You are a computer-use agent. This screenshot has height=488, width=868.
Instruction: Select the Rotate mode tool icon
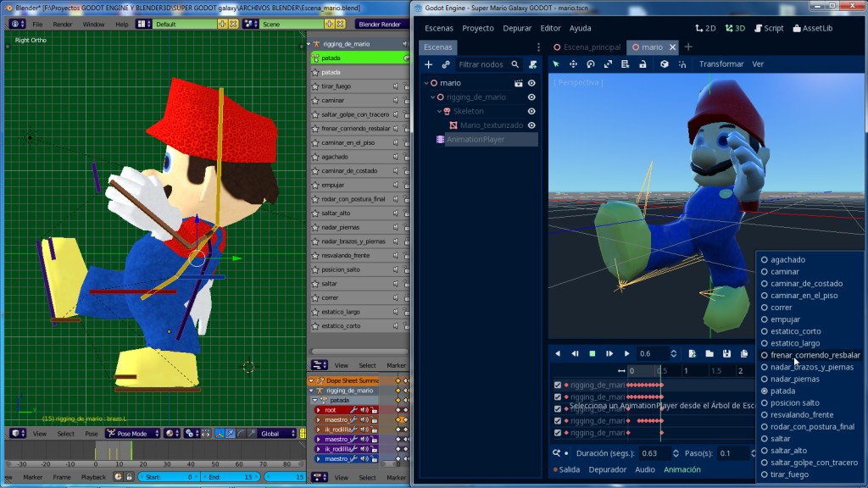[x=591, y=64]
